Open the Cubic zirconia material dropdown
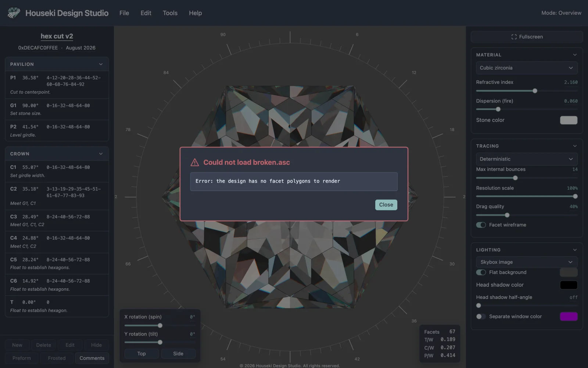This screenshot has width=588, height=368. 527,68
